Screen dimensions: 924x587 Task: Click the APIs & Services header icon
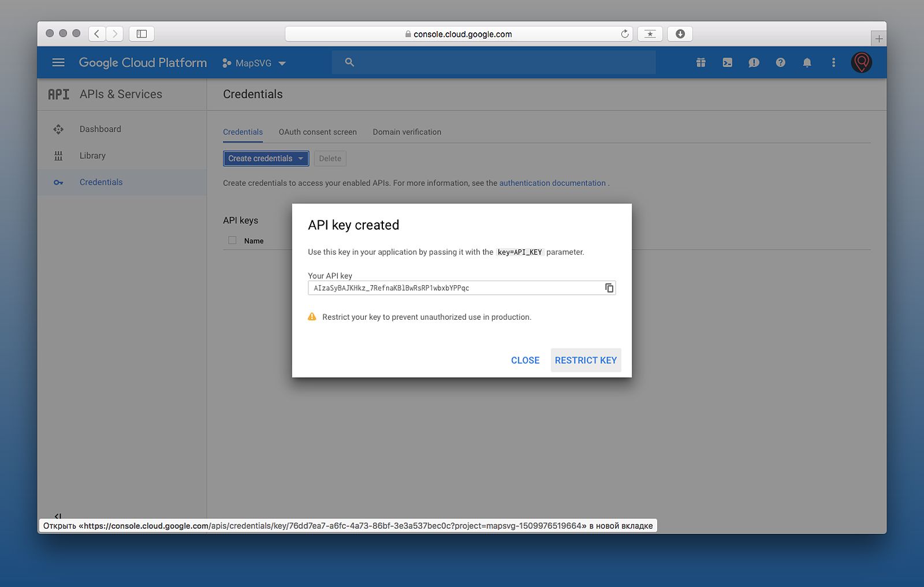pos(58,94)
